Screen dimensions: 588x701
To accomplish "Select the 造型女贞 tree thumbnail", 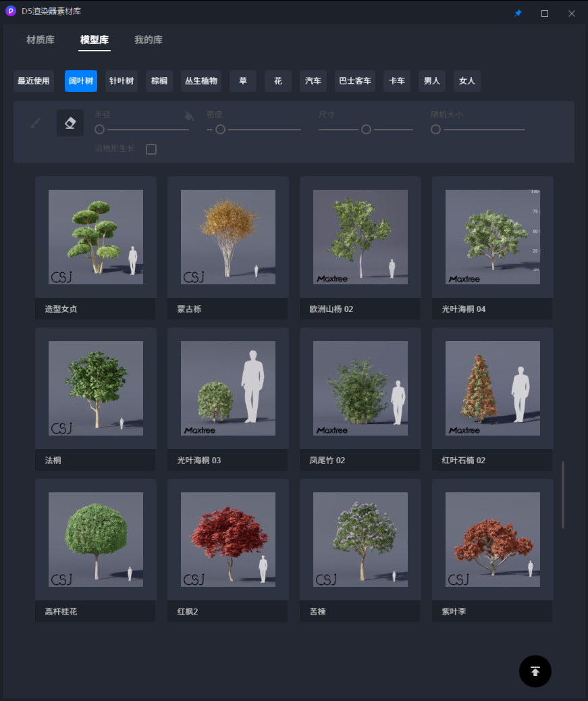I will pos(96,237).
